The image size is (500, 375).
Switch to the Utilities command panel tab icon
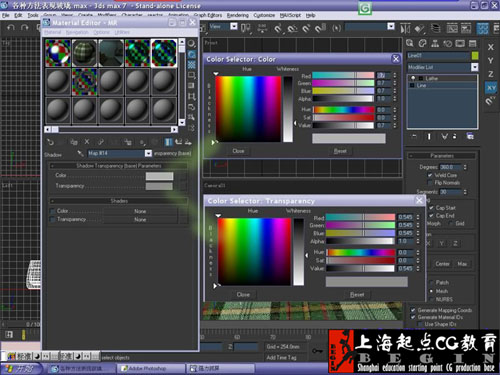[473, 43]
